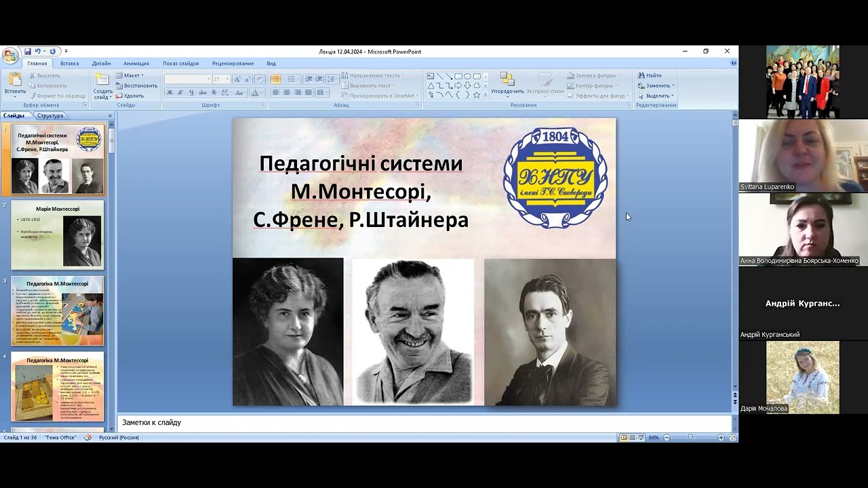The width and height of the screenshot is (868, 488).
Task: Click the Office button orb
Action: pyautogui.click(x=9, y=56)
